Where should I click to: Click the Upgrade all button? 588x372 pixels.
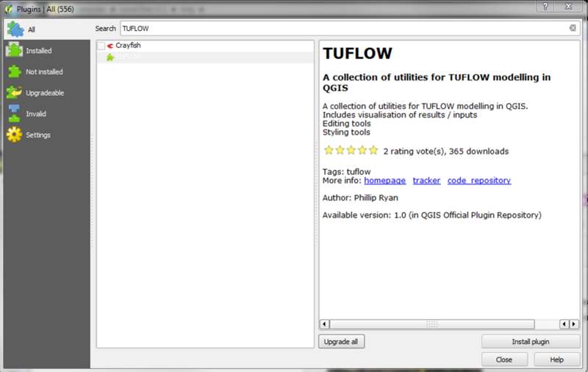[x=341, y=341]
